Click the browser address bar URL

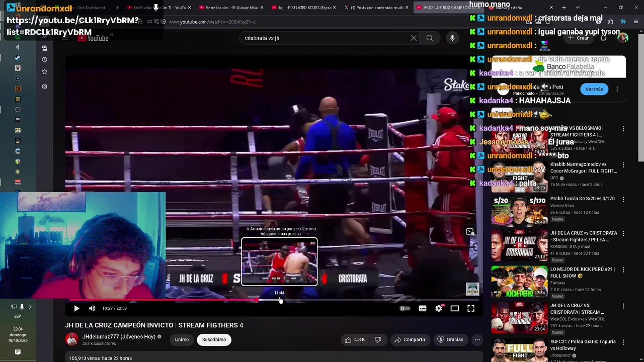(x=212, y=22)
